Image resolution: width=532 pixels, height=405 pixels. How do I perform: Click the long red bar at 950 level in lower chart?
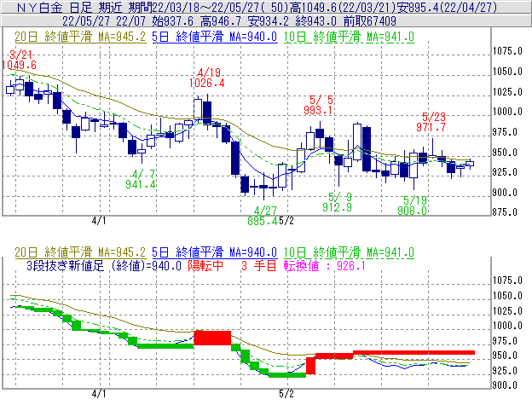(x=414, y=353)
